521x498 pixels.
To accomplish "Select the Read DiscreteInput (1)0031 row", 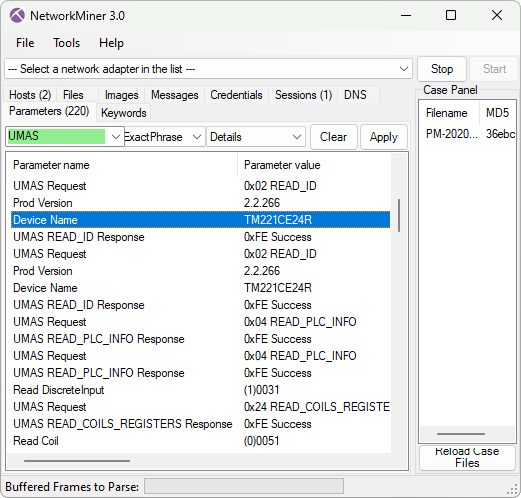I will coord(200,390).
